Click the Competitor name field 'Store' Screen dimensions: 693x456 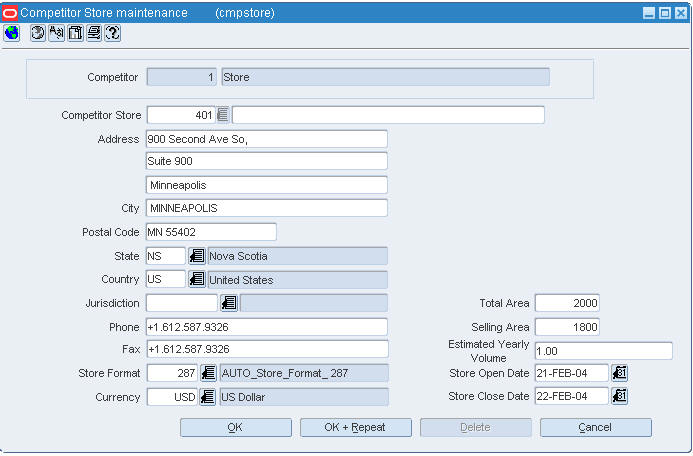point(385,77)
